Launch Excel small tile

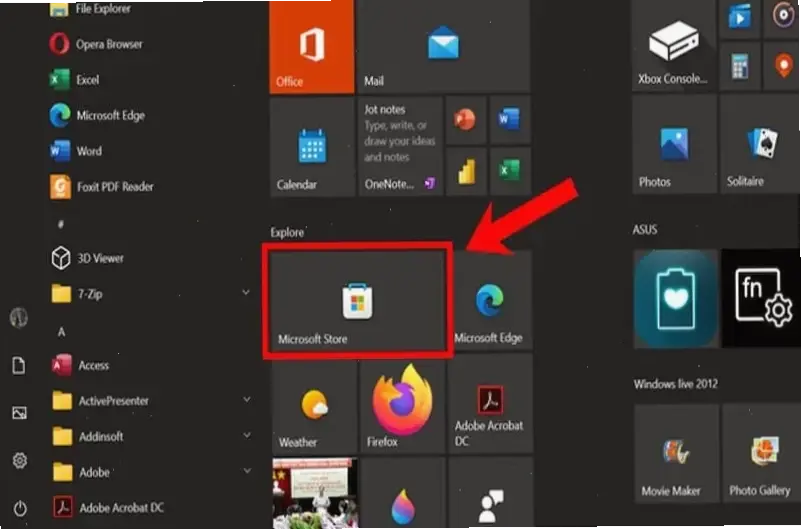(x=510, y=171)
